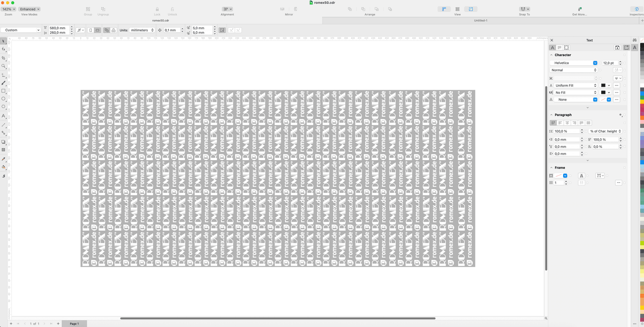Screen dimensions: 644x327
Task: Click the Shape edit tool
Action: pyautogui.click(x=4, y=49)
